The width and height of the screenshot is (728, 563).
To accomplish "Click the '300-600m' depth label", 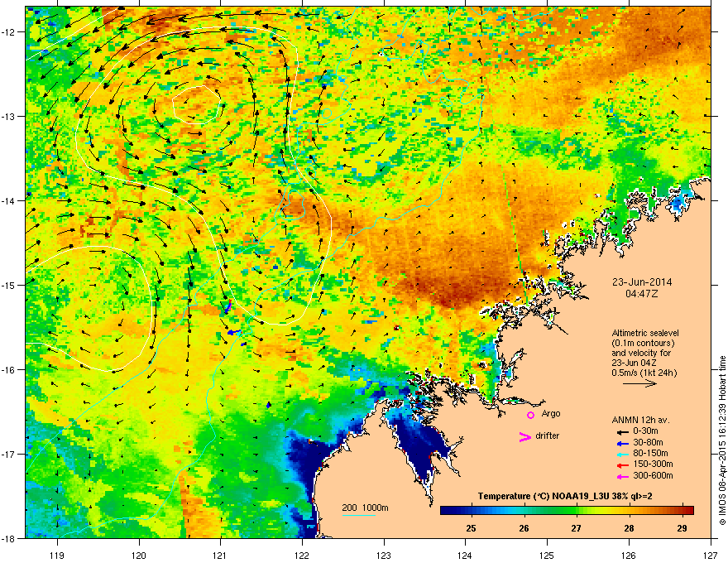I will pos(653,476).
